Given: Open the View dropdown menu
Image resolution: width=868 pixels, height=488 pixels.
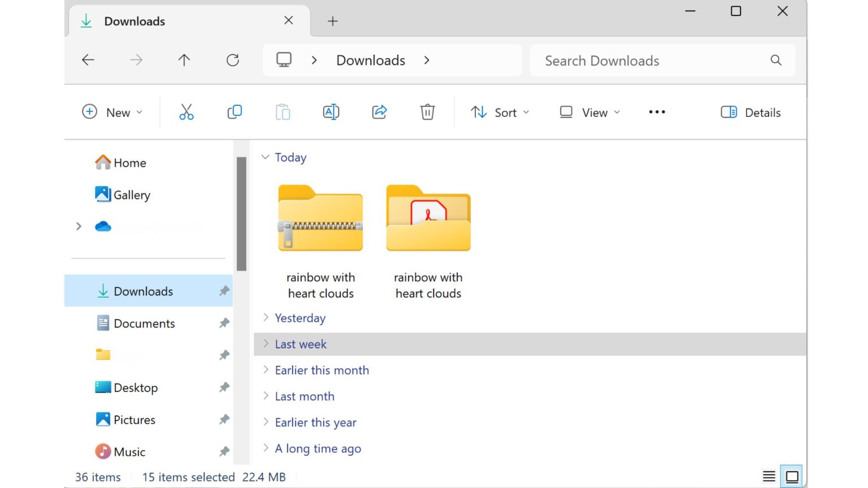Looking at the screenshot, I should coord(590,112).
